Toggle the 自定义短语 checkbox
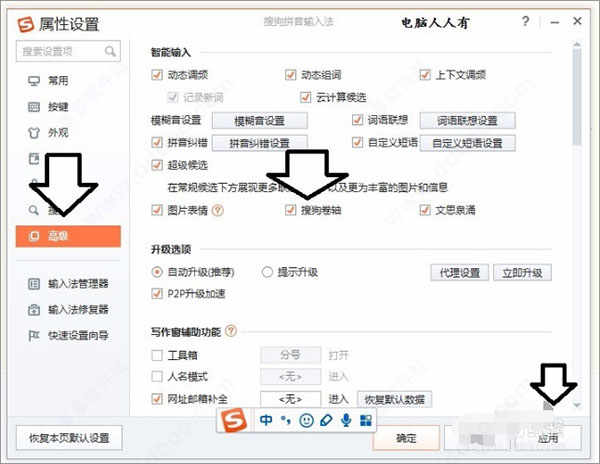This screenshot has width=600, height=464. click(x=357, y=143)
